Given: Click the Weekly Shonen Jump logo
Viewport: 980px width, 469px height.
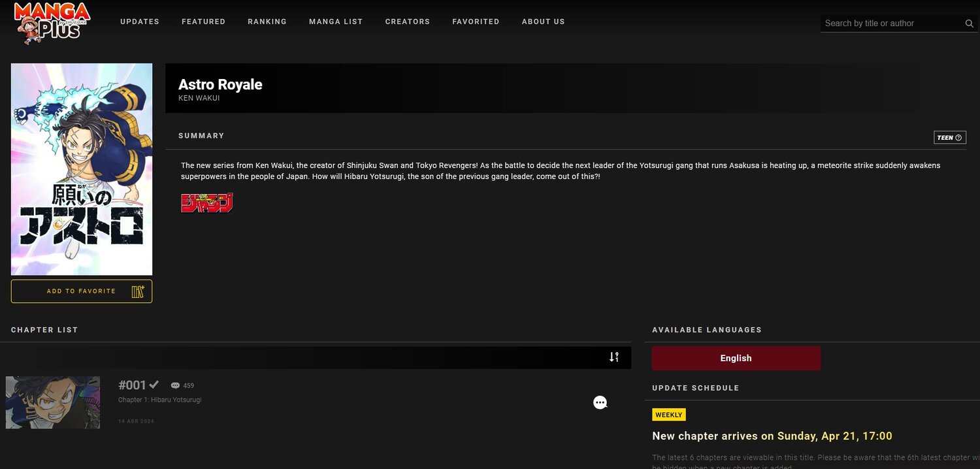Looking at the screenshot, I should tap(207, 203).
